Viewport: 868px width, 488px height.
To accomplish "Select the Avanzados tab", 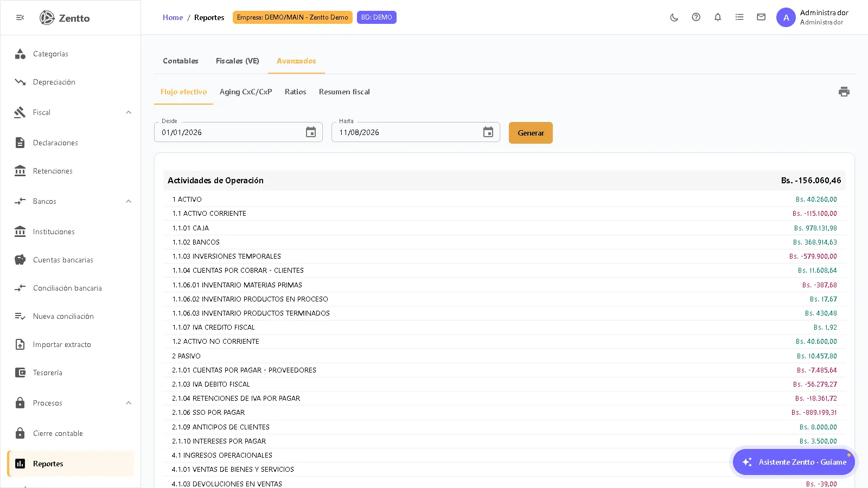I will (x=296, y=61).
